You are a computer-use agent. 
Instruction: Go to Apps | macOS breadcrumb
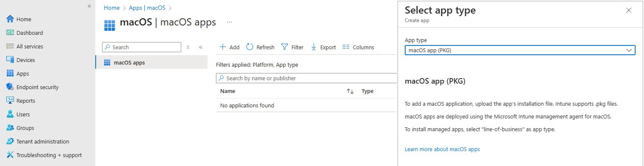tap(147, 8)
